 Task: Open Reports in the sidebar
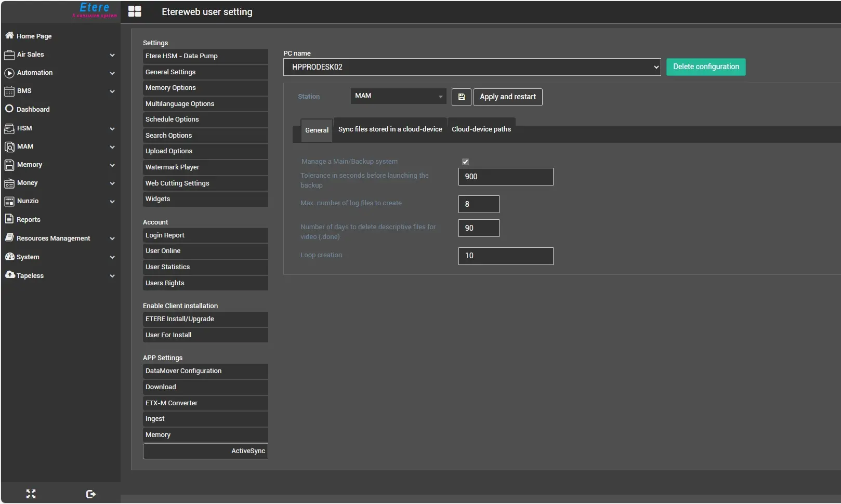[x=28, y=219]
